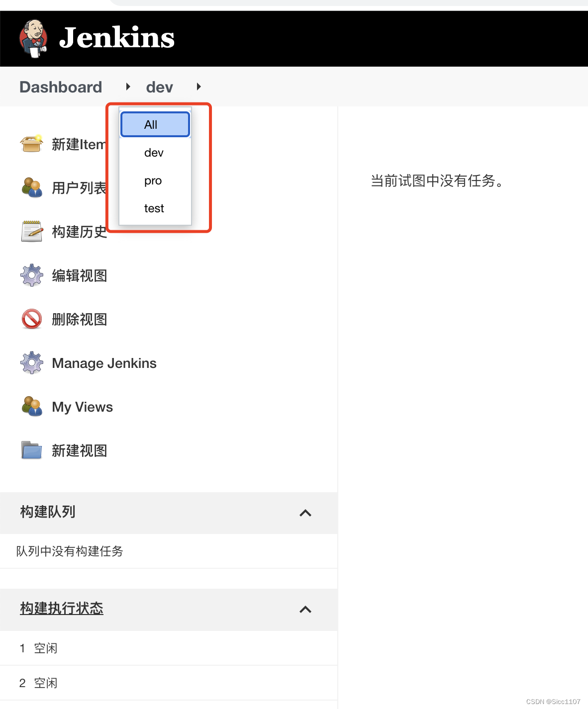Go to Dashboard in the breadcrumb
The width and height of the screenshot is (588, 709).
click(x=61, y=87)
